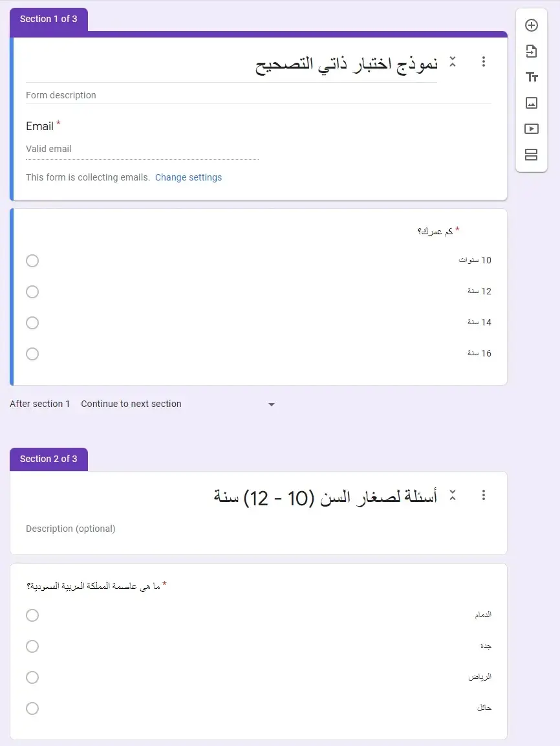This screenshot has width=560, height=746.
Task: Collapse the Section 2 header card
Action: click(x=453, y=495)
